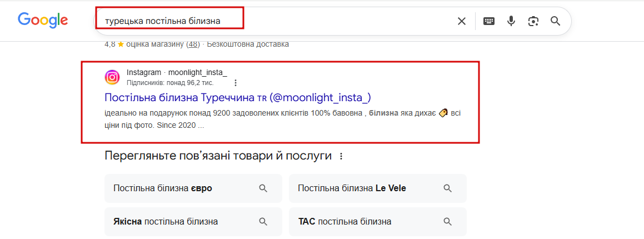Screen dimensions: 644x239
Task: Open Постільна білизна Туреччина result title
Action: [x=238, y=98]
